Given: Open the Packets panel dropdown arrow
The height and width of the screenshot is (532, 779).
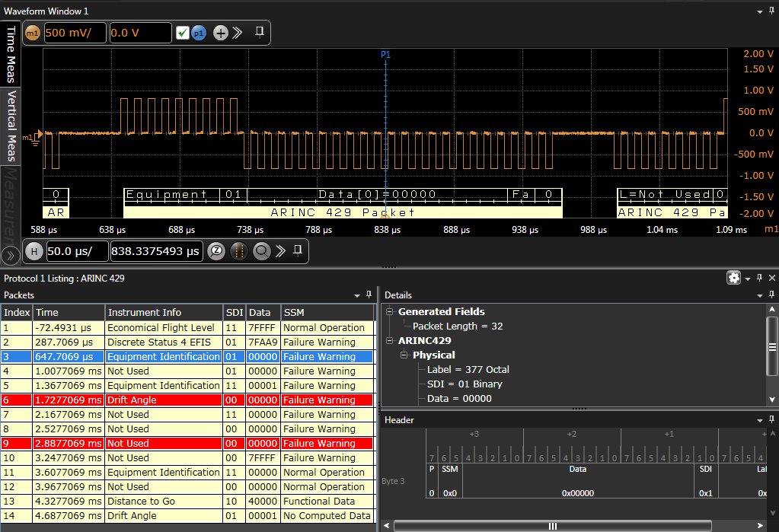Looking at the screenshot, I should click(x=356, y=295).
